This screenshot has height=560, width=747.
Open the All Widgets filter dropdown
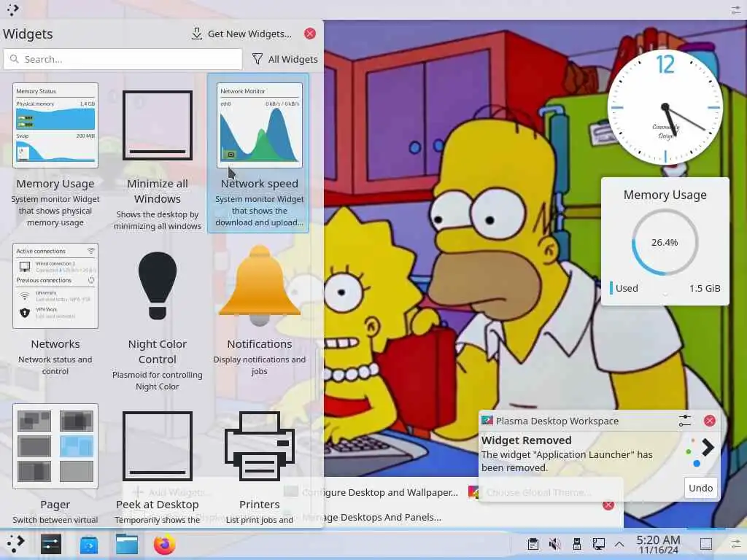pyautogui.click(x=285, y=59)
